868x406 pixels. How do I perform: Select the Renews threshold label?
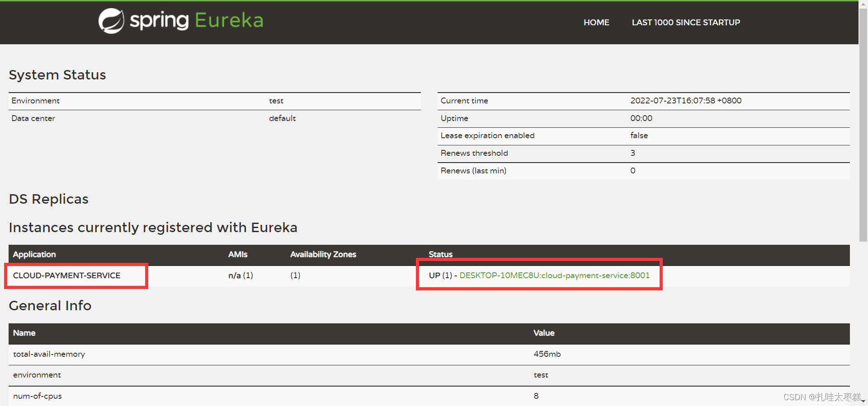coord(474,153)
